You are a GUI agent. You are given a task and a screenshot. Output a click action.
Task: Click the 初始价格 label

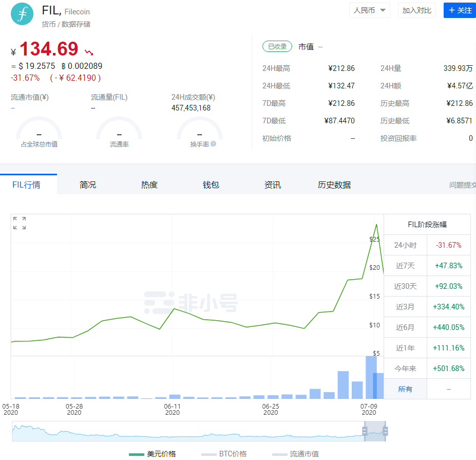[x=277, y=138]
